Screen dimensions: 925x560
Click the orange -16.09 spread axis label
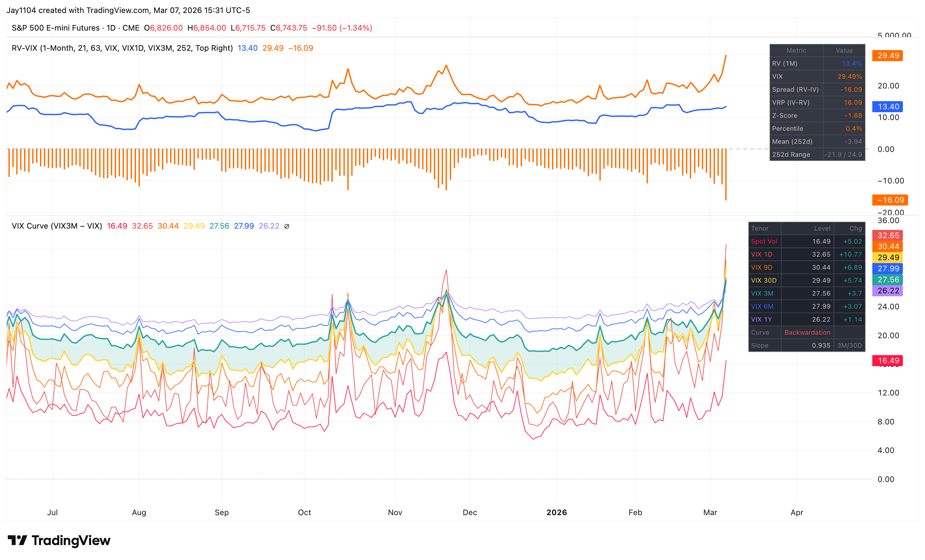click(x=890, y=200)
